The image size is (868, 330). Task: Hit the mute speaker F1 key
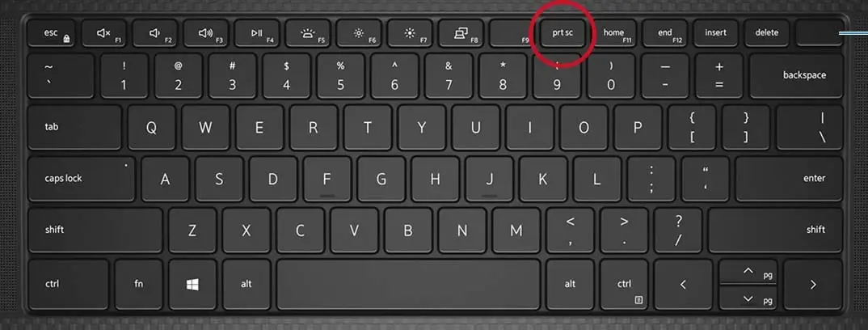click(103, 33)
